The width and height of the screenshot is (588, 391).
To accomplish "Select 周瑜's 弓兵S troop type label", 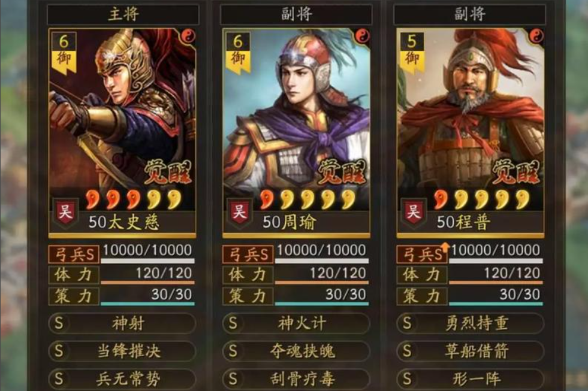I will click(x=248, y=254).
